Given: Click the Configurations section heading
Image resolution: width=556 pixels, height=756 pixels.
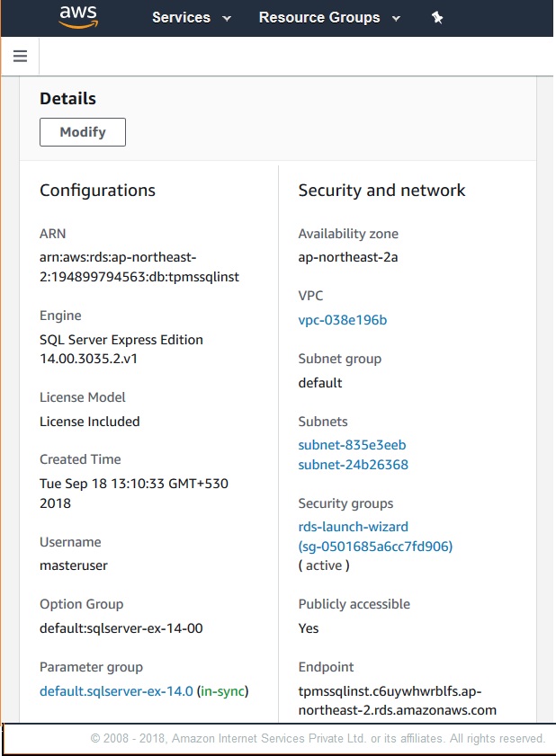Looking at the screenshot, I should tap(97, 190).
